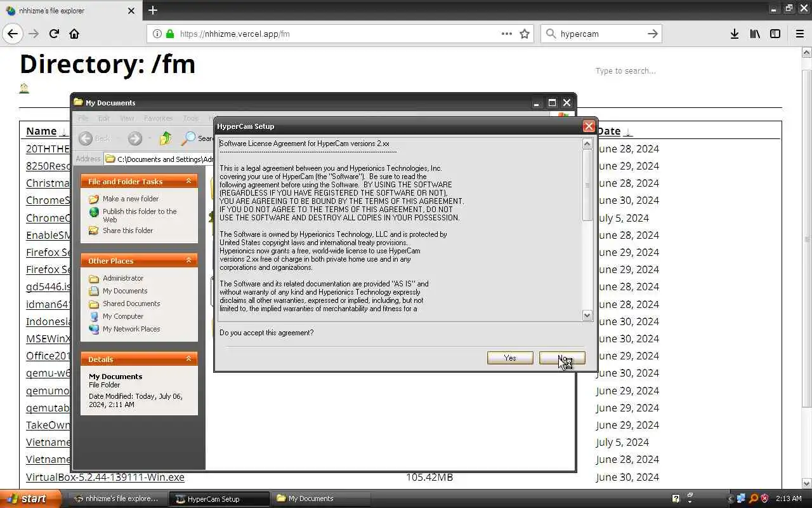Open the View menu in My Documents

tap(127, 118)
